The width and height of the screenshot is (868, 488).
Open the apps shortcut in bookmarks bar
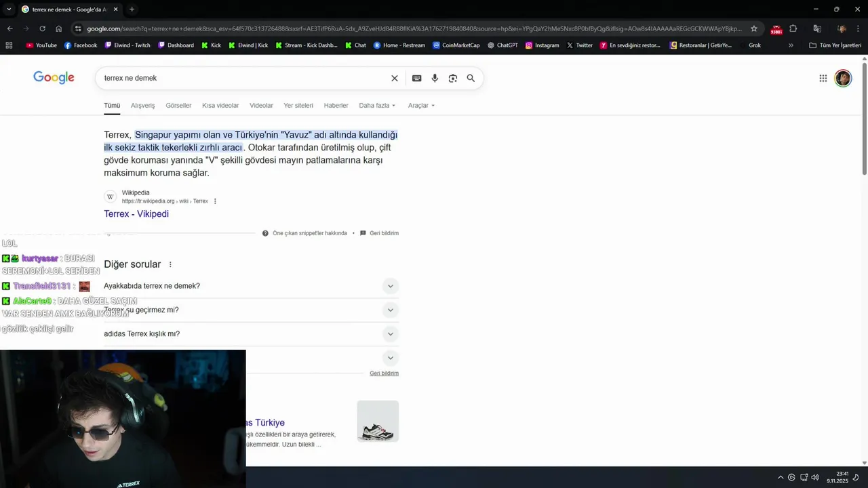tap(9, 45)
